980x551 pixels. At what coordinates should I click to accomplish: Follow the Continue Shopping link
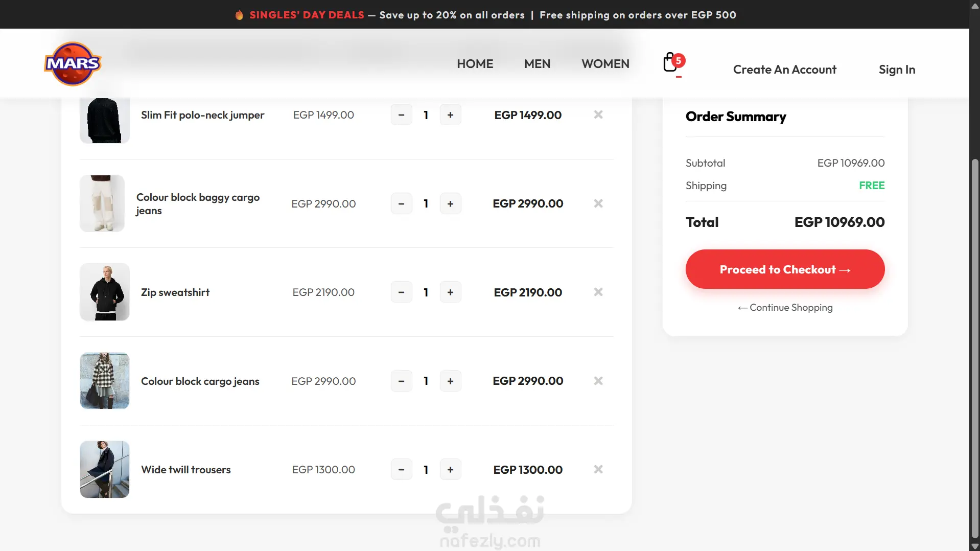(785, 307)
